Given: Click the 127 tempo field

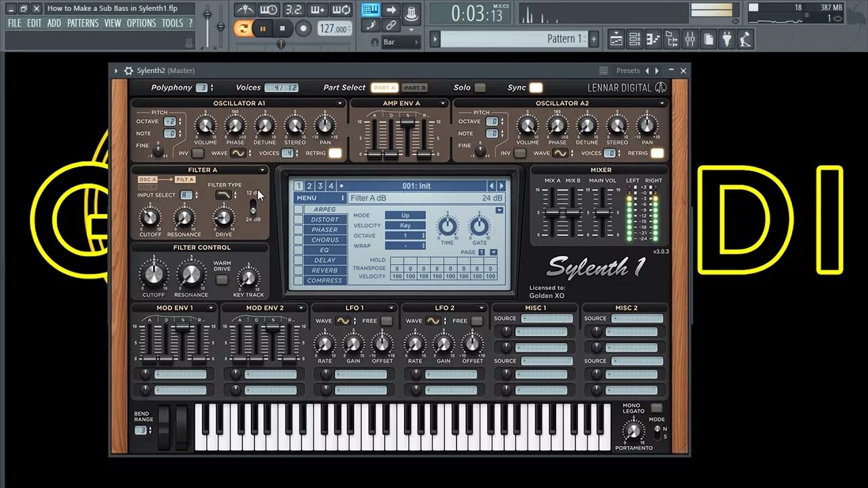Looking at the screenshot, I should pos(334,28).
